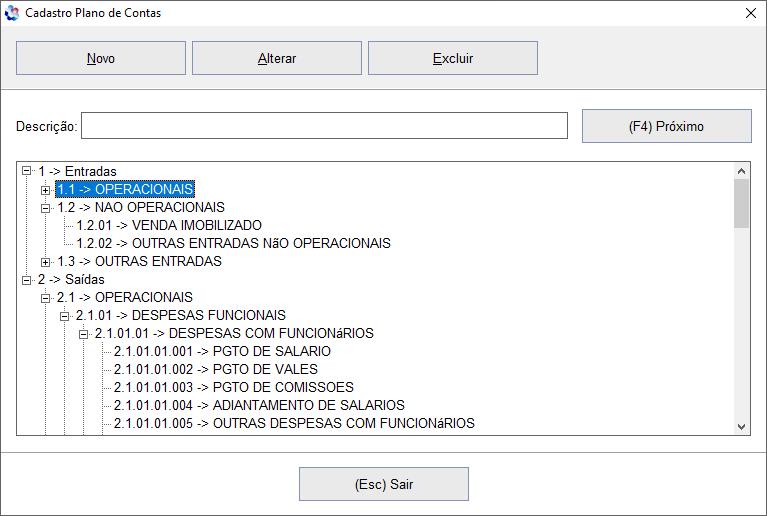
Task: Click the tree scrollbar down arrow
Action: pyautogui.click(x=742, y=427)
